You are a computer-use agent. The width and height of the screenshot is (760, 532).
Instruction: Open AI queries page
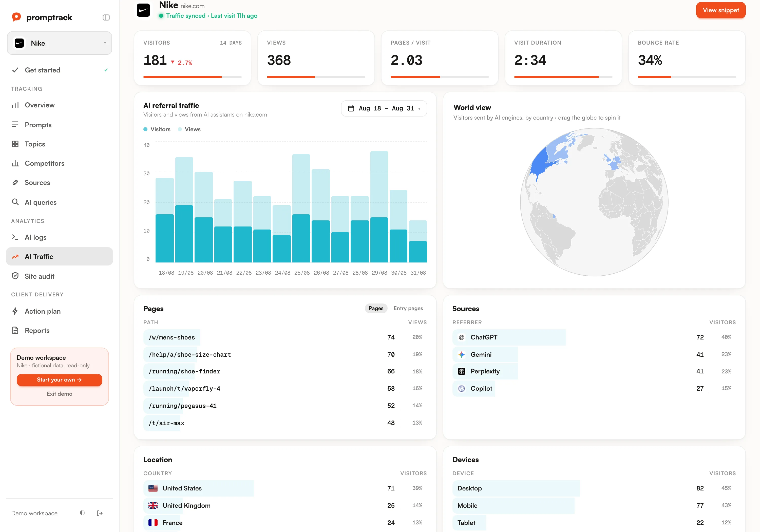[60, 202]
